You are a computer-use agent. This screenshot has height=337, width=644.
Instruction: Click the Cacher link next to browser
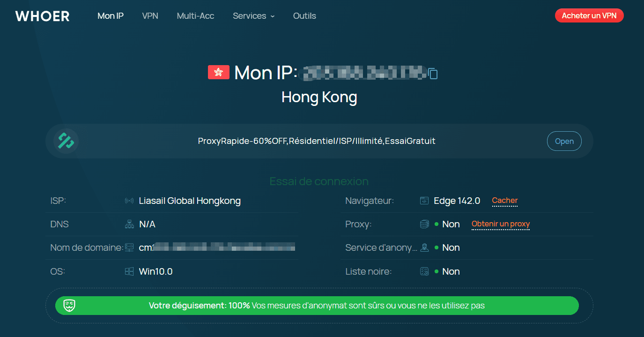pos(504,201)
